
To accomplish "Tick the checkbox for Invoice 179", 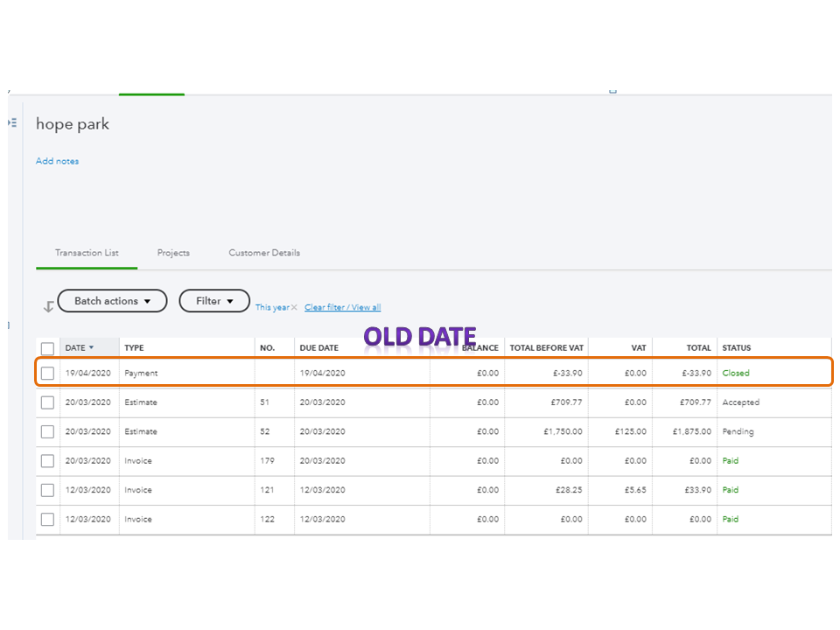I will [47, 461].
